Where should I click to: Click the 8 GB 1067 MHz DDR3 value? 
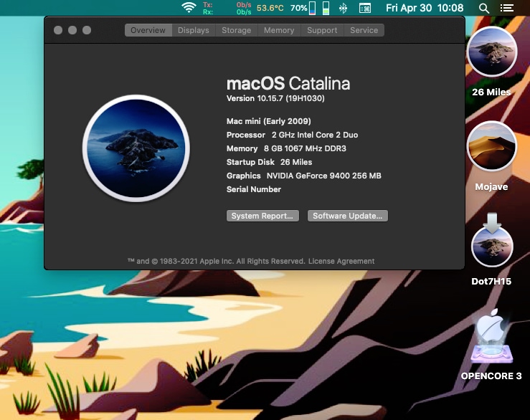point(305,148)
